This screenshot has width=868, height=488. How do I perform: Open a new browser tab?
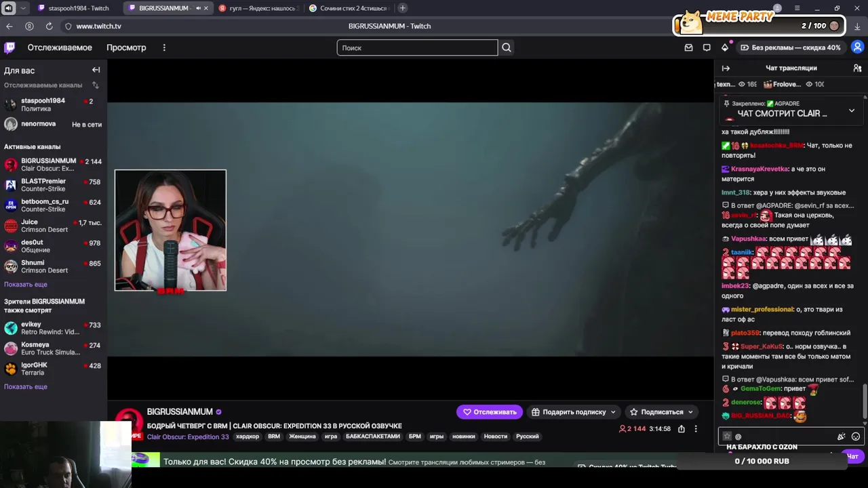tap(403, 8)
